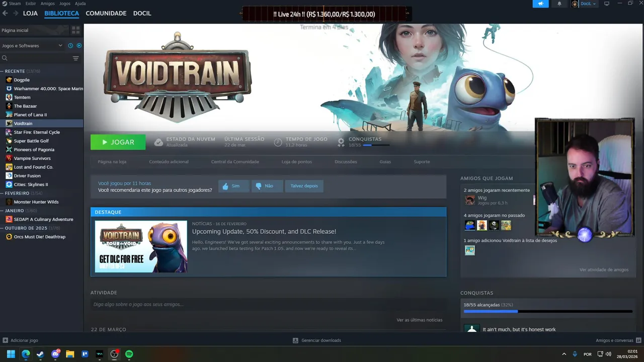This screenshot has height=362, width=644.
Task: Open the notifications bell
Action: 559,4
